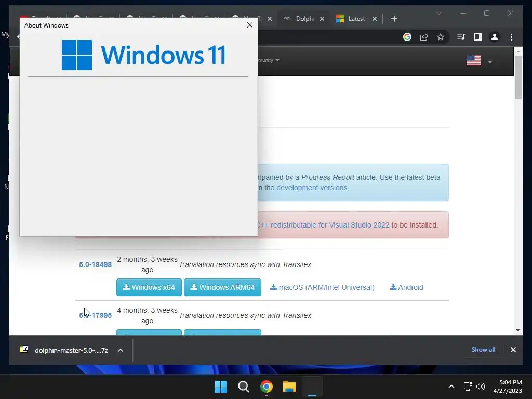Close the downloads bar
Image resolution: width=532 pixels, height=399 pixels.
click(513, 350)
